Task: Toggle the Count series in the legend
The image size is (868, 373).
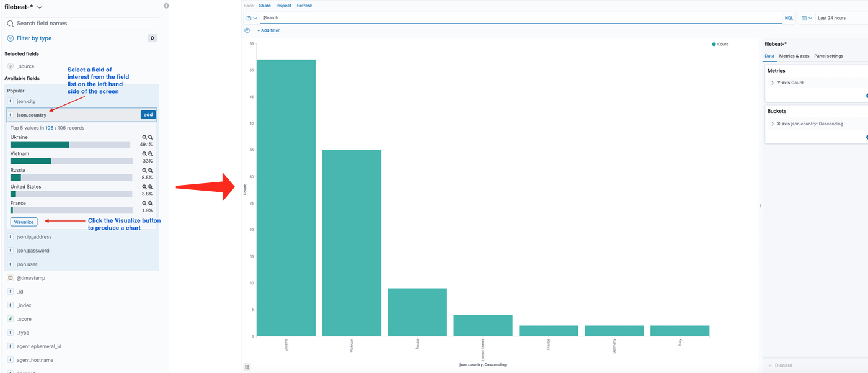Action: (720, 45)
